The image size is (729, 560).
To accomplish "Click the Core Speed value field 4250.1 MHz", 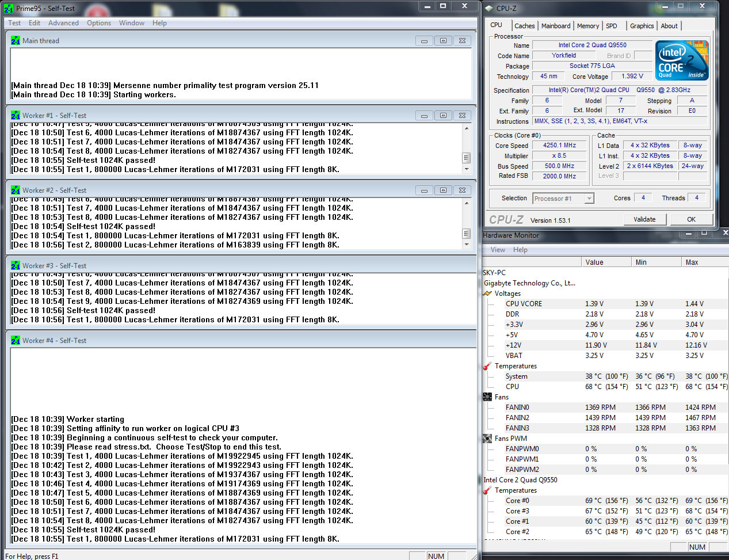I will (x=560, y=146).
